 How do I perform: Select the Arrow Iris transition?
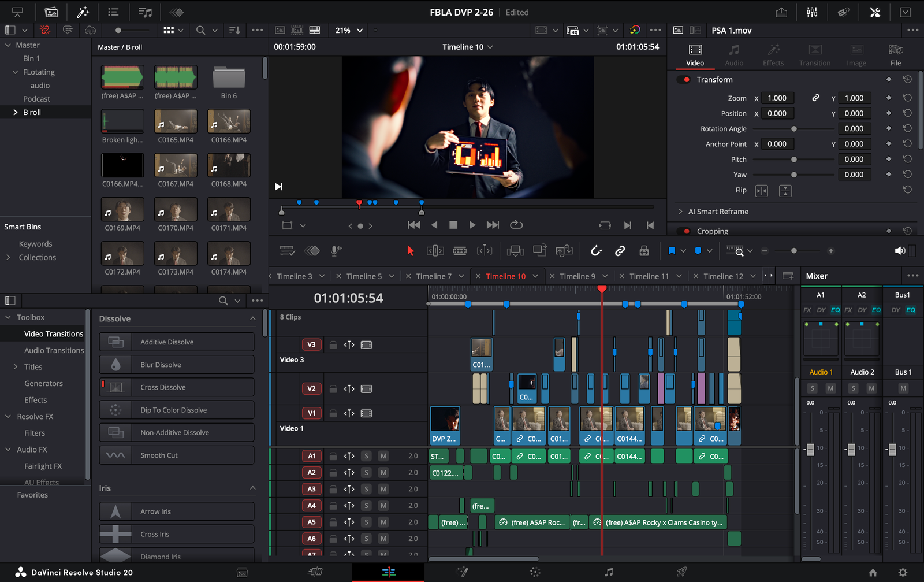point(177,511)
